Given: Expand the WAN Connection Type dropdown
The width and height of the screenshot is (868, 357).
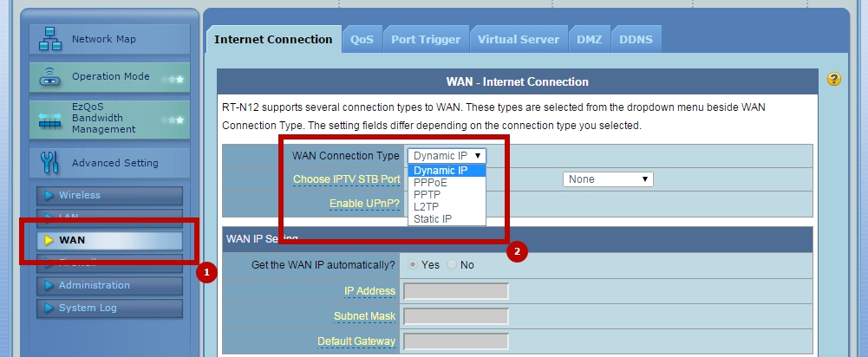Looking at the screenshot, I should pos(447,156).
